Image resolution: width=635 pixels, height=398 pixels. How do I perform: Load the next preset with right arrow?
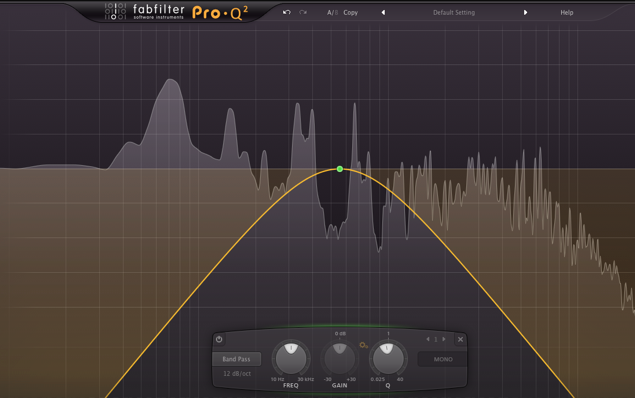tap(525, 13)
